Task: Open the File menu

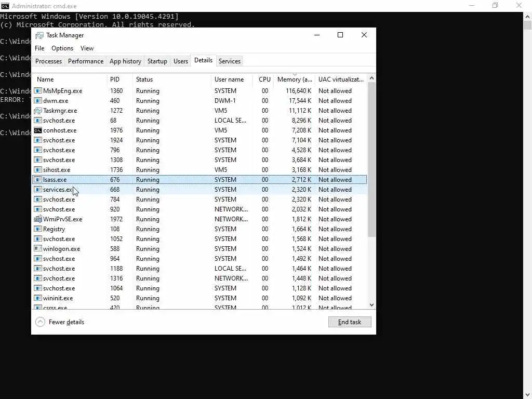Action: (39, 48)
